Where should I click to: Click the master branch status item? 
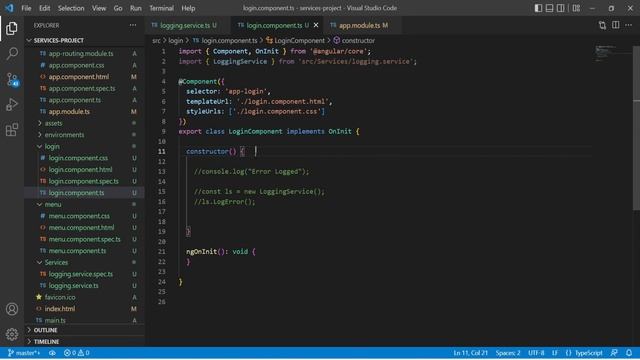[x=24, y=353]
